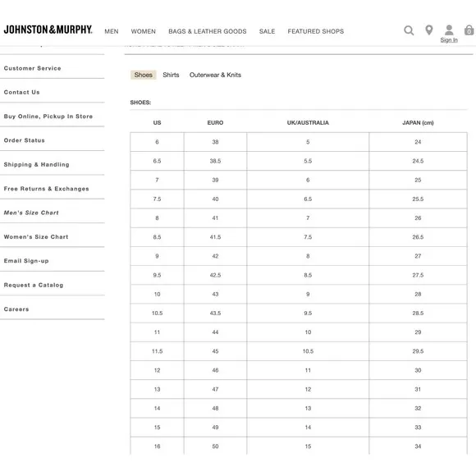Viewport: 476px width, 476px height.
Task: Click the UK/AUSTRALIA column header
Action: click(308, 122)
